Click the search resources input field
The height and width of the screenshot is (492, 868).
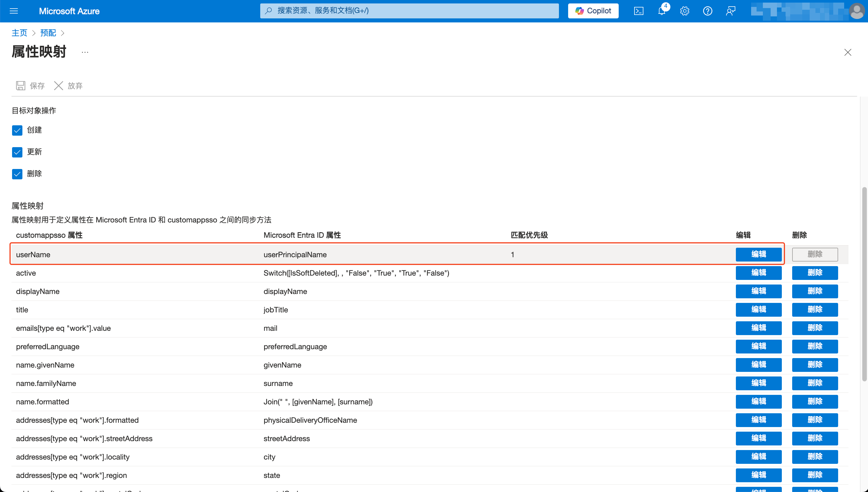(409, 10)
